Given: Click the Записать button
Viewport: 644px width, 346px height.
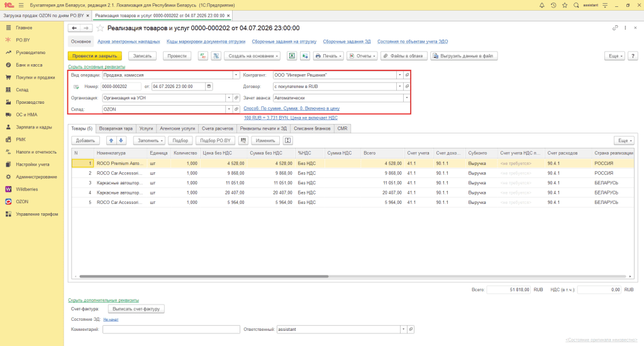Looking at the screenshot, I should 143,56.
